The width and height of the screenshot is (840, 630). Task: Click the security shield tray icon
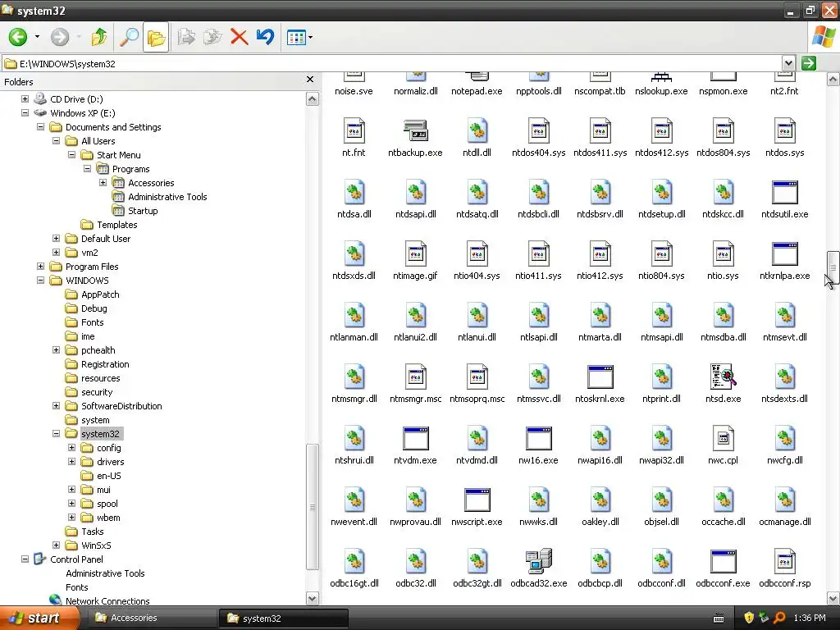tap(749, 618)
